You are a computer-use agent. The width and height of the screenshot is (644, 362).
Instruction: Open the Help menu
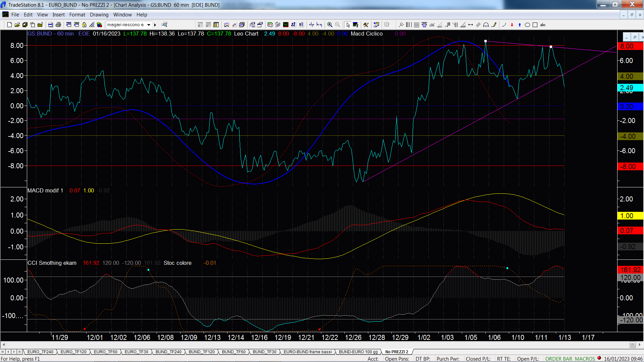click(x=142, y=15)
